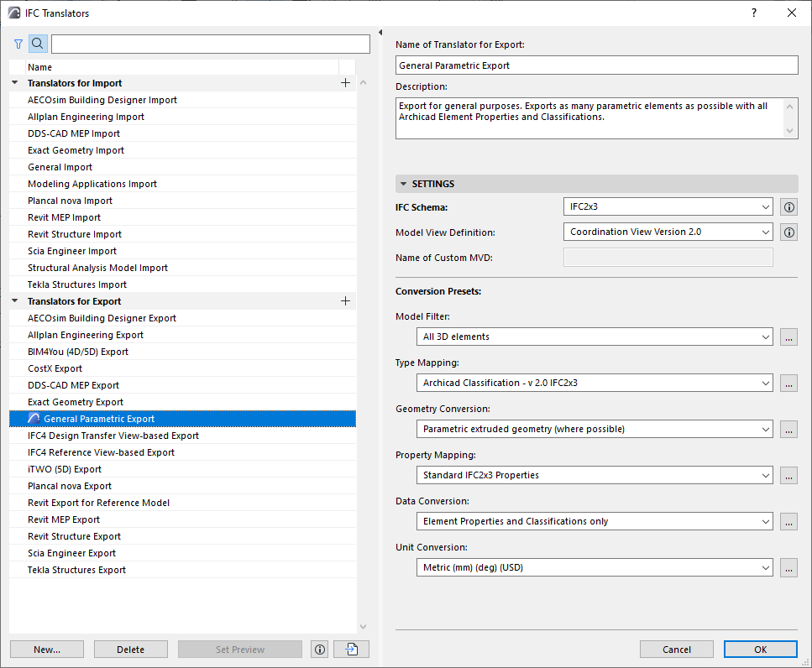Viewport: 812px width, 668px height.
Task: Toggle the search magnifier icon
Action: pyautogui.click(x=38, y=44)
